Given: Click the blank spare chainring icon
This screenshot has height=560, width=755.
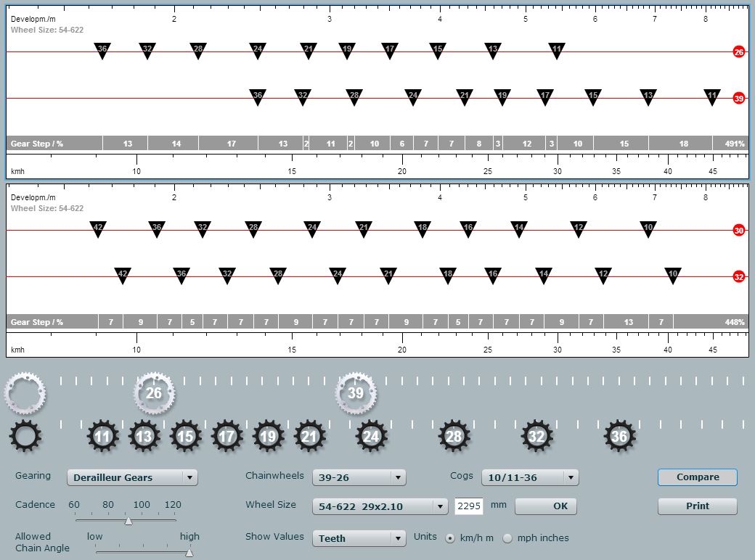Looking at the screenshot, I should pos(25,393).
